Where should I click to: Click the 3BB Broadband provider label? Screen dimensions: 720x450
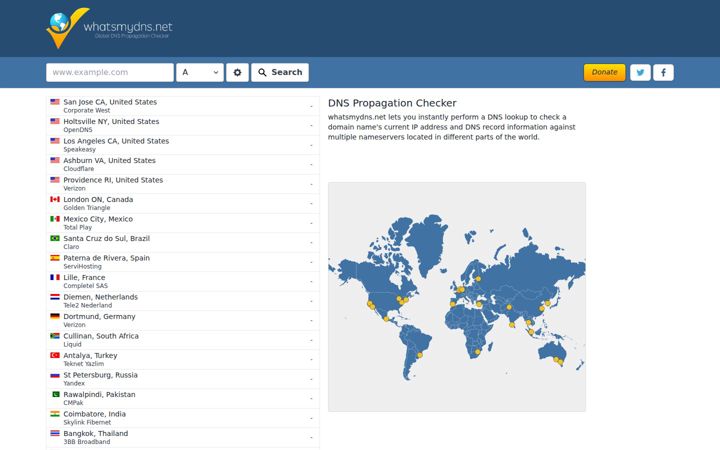(x=87, y=442)
